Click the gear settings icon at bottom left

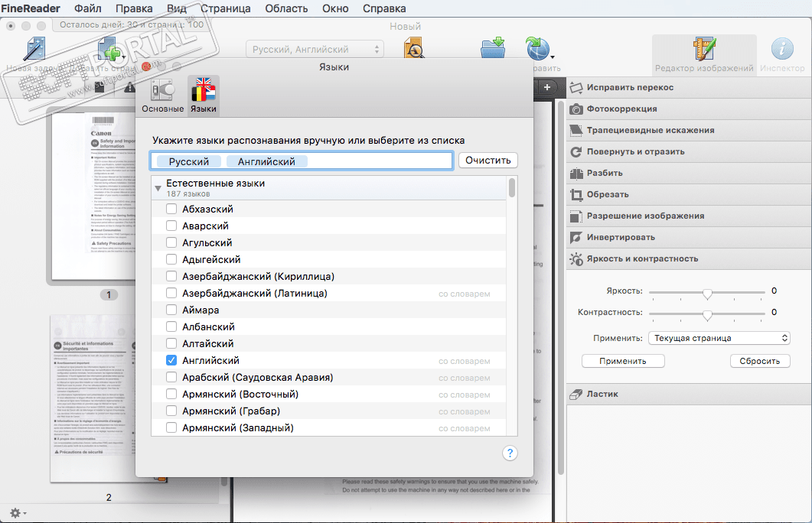coord(15,512)
